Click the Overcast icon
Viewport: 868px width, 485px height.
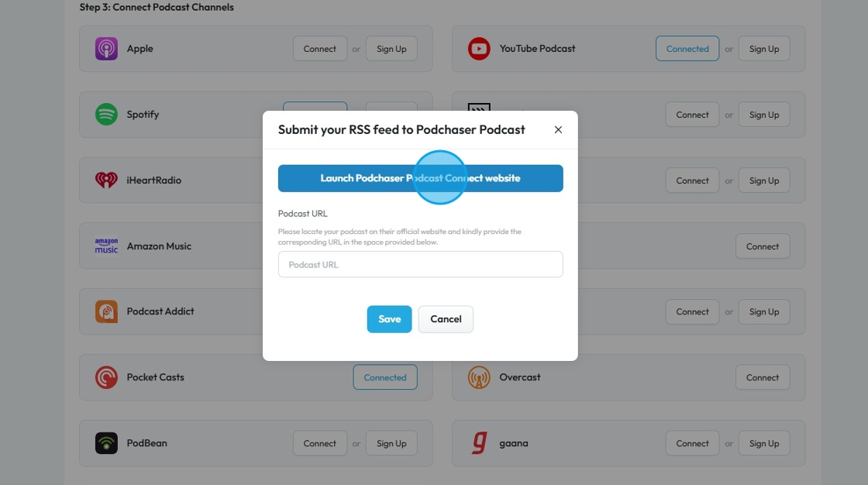pyautogui.click(x=479, y=377)
